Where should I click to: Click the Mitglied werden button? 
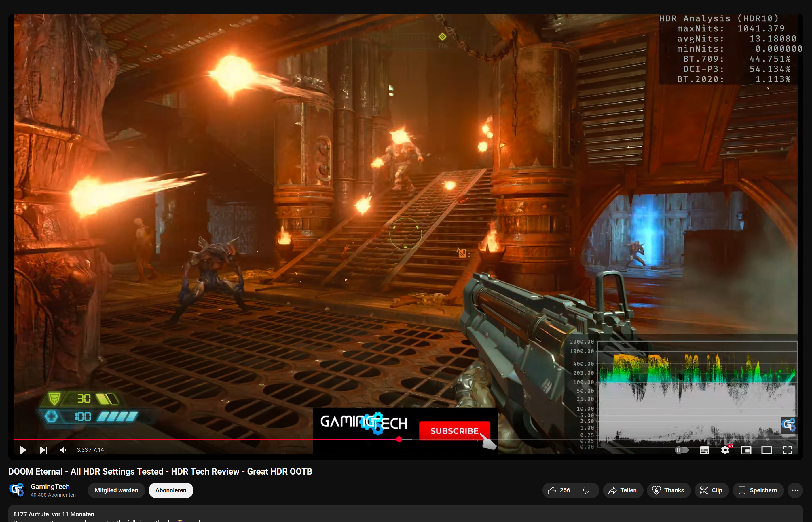[x=116, y=490]
